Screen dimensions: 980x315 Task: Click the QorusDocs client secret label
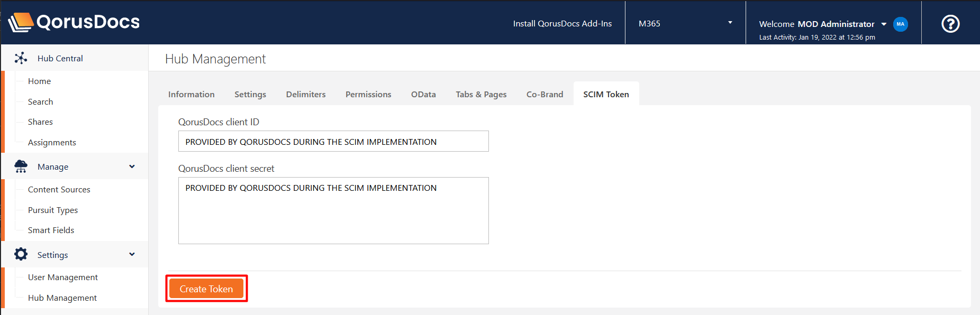(x=226, y=168)
